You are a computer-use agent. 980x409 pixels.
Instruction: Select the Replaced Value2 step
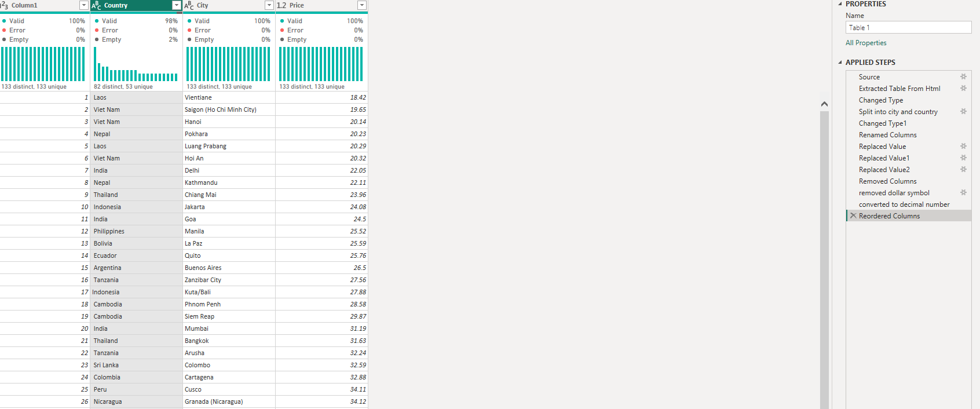click(x=909, y=169)
